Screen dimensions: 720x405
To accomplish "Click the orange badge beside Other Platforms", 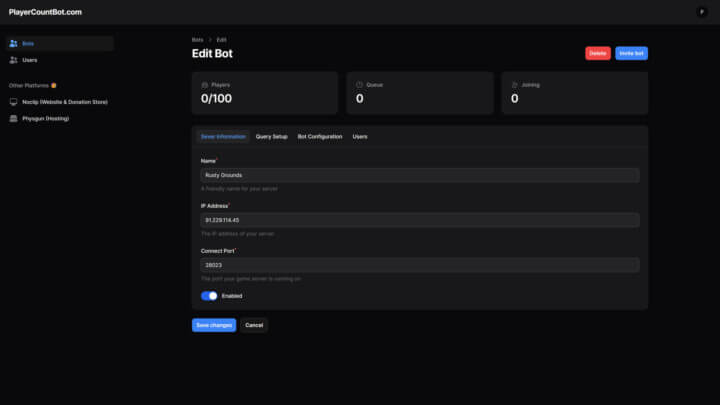I will [54, 85].
